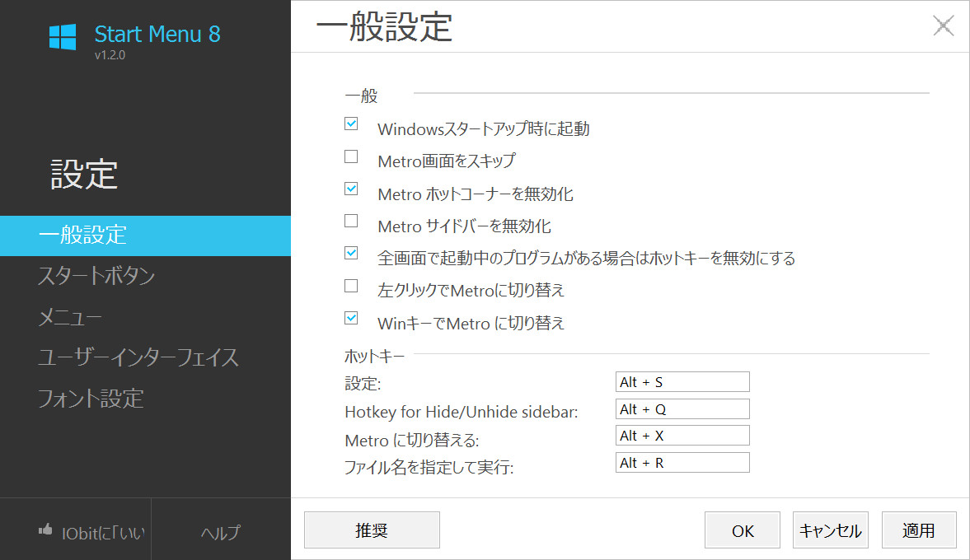Disable WinキーでMetro に切り替え
The width and height of the screenshot is (970, 560).
(x=351, y=318)
